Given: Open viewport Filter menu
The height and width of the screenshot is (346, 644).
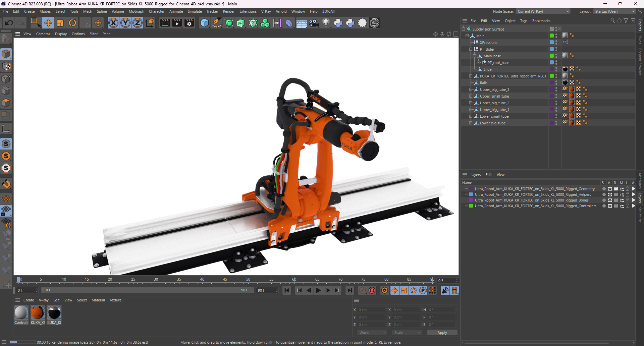Looking at the screenshot, I should (94, 34).
